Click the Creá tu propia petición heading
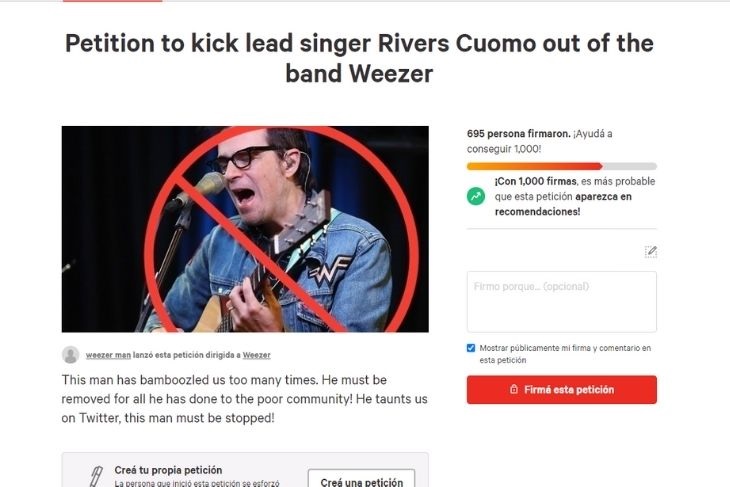 coord(168,470)
